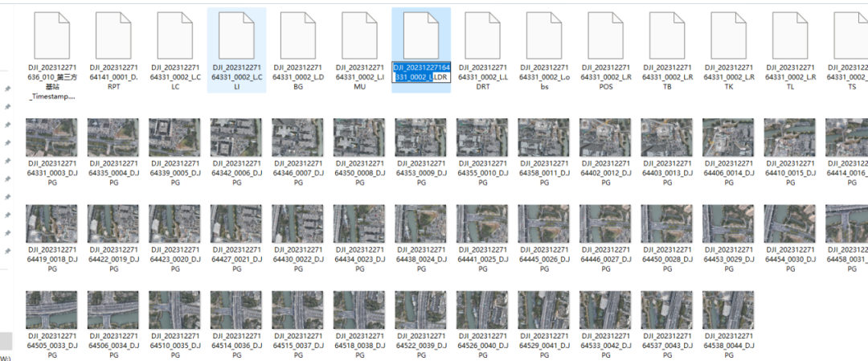Select the 0001_D.RPT file icon
Screen dimensions: 868x361
[113, 35]
